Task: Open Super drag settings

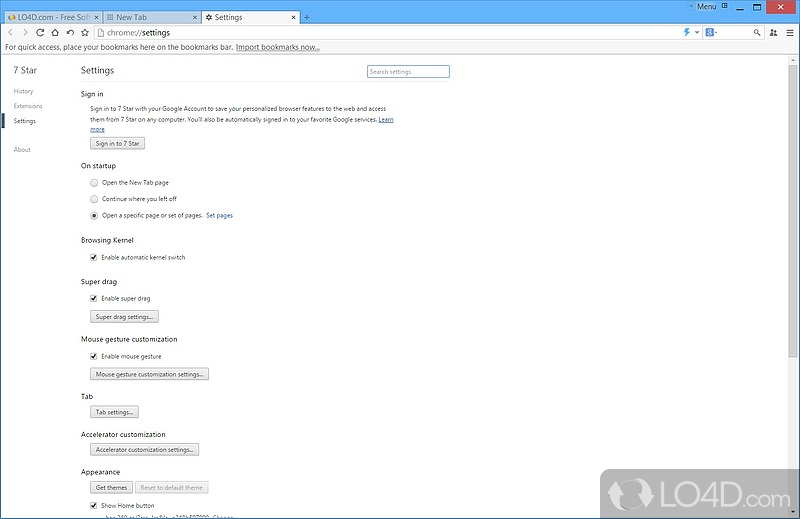Action: pos(124,317)
